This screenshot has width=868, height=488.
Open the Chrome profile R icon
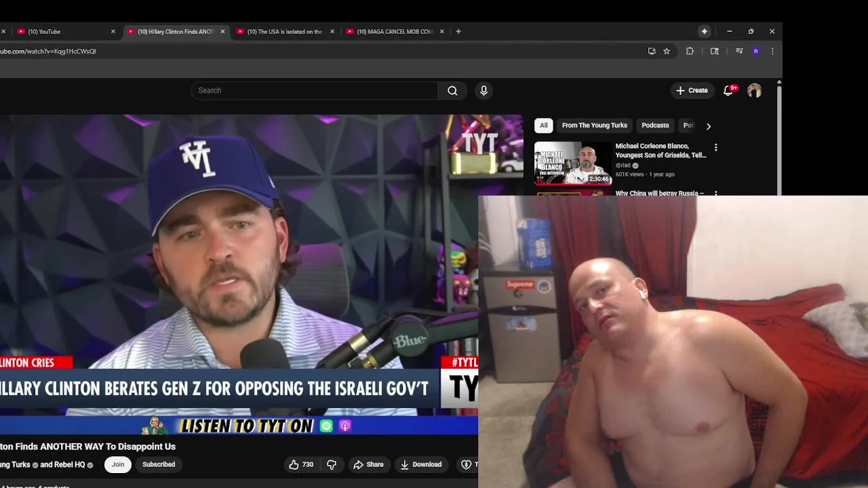755,51
